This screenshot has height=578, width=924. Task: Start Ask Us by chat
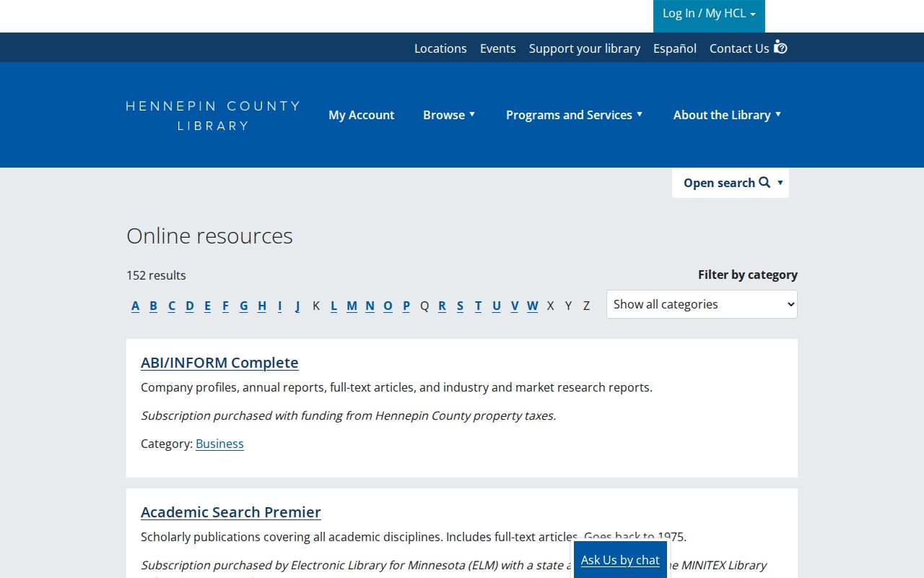coord(620,560)
